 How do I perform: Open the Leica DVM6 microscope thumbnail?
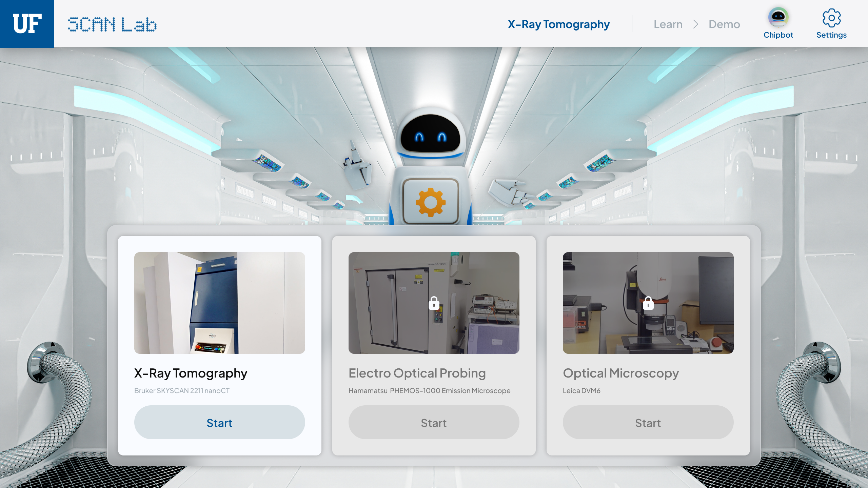648,303
